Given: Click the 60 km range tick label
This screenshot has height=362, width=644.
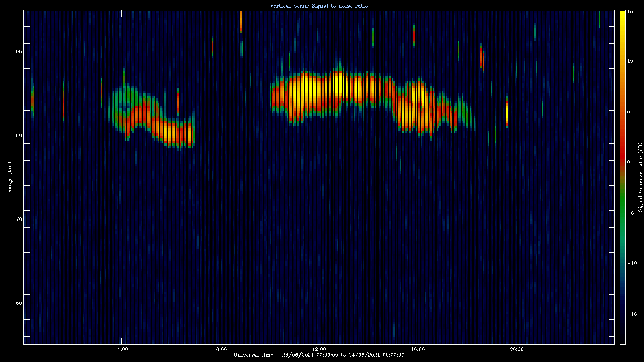Looking at the screenshot, I should click(x=19, y=303).
